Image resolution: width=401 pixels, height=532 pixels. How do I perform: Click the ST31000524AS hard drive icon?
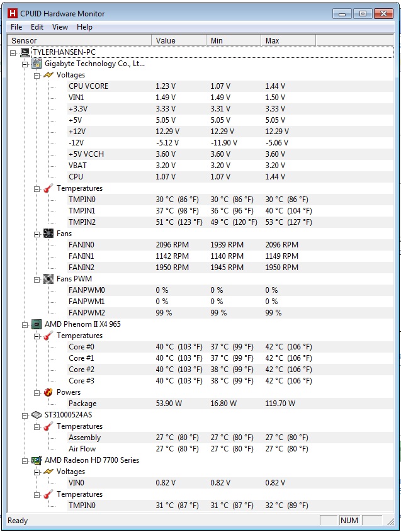(x=37, y=415)
